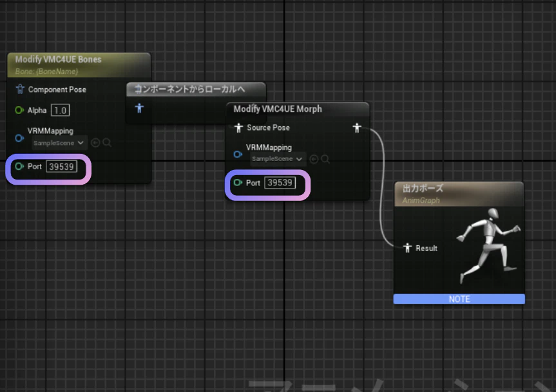
Task: Click the NOTE bar on output node
Action: point(459,299)
